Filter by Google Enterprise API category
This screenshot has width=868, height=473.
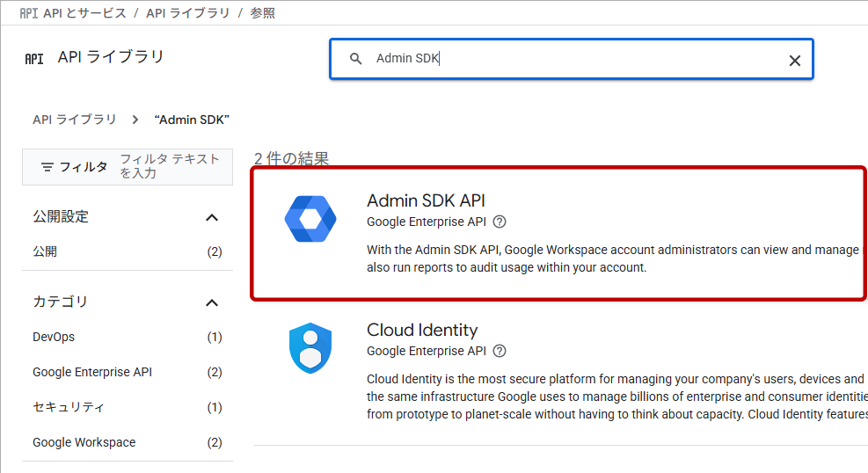(92, 372)
